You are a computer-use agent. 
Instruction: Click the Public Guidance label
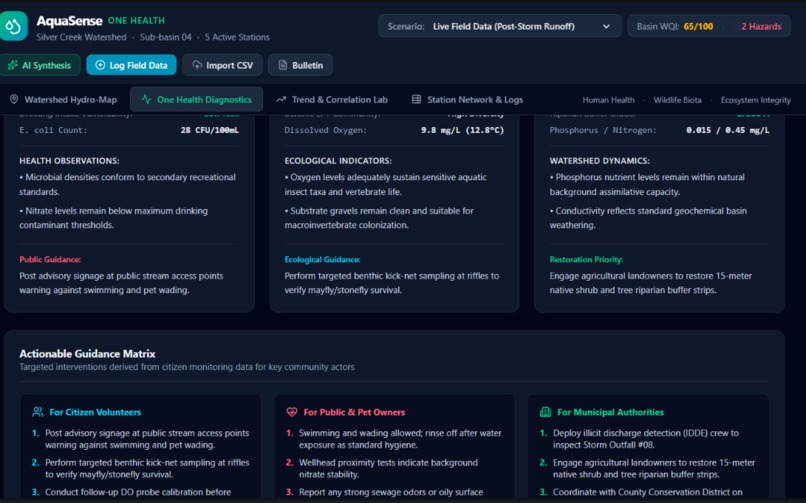pyautogui.click(x=50, y=259)
